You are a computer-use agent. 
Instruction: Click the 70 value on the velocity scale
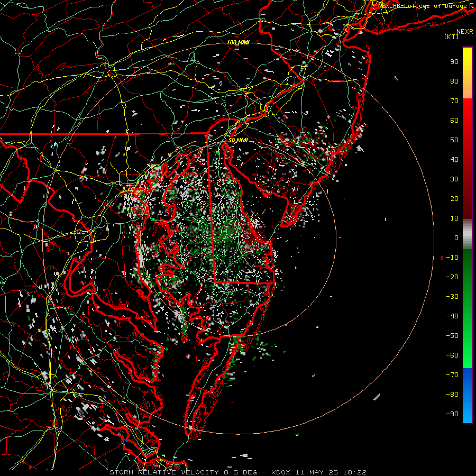[454, 101]
